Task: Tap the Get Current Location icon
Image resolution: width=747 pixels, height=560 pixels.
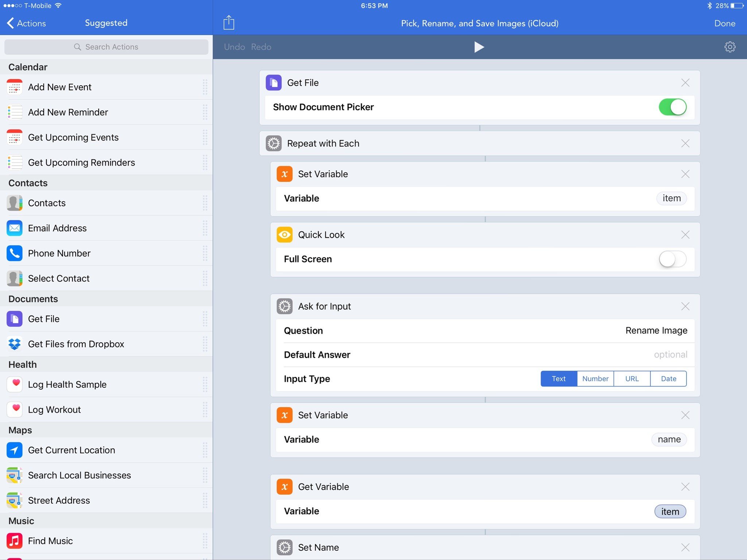Action: 15,450
